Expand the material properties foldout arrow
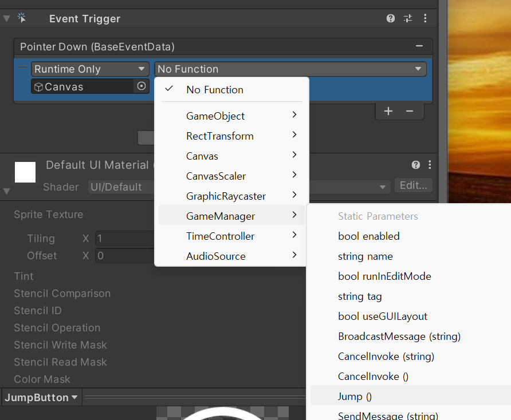The height and width of the screenshot is (420, 511). [x=6, y=191]
